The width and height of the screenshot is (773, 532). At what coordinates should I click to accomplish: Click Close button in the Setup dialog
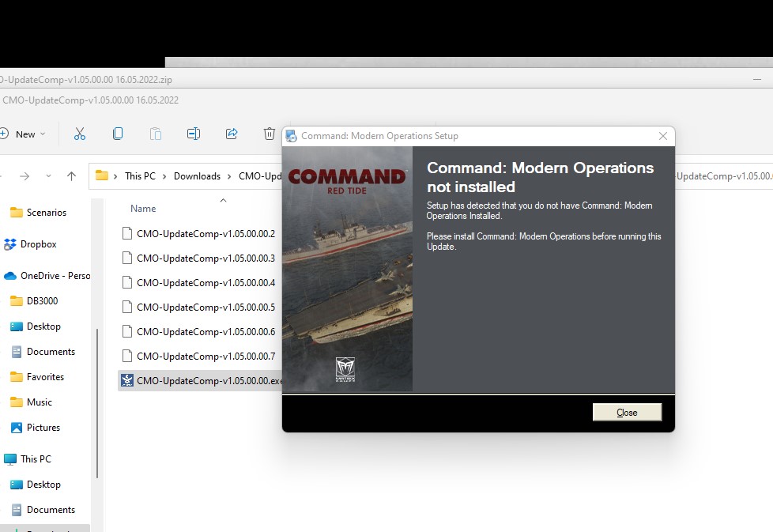627,412
